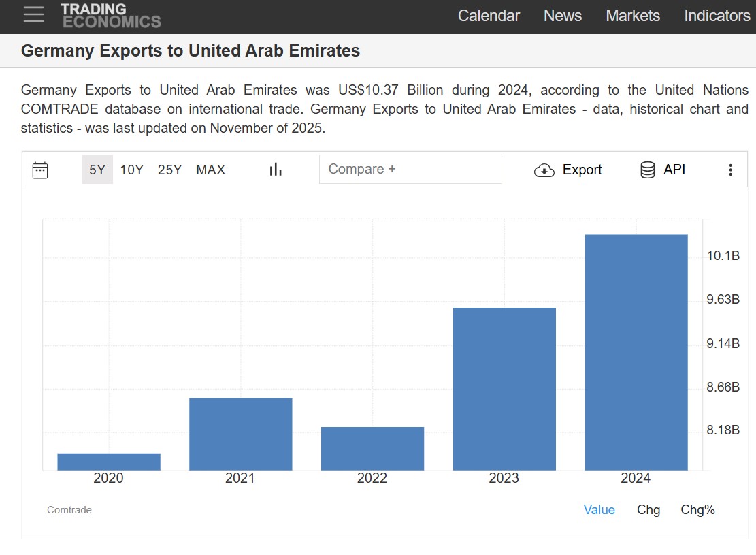This screenshot has width=756, height=555.
Task: Switch chart to 25Y range
Action: (x=169, y=170)
